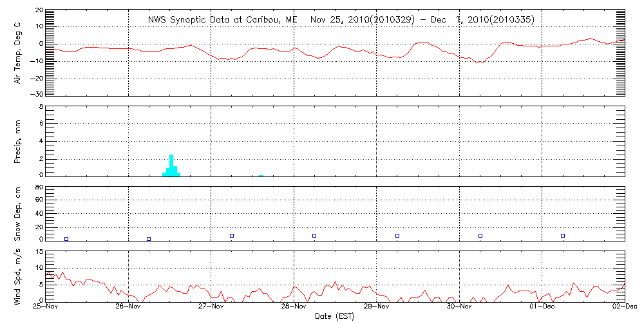Click the 01-Dec date tick label
The width and height of the screenshot is (644, 322).
tap(542, 308)
